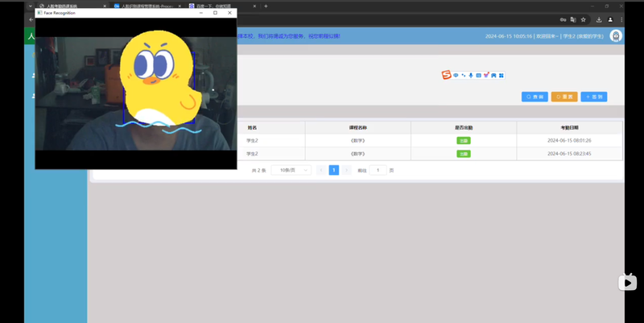Click the password key icon
The height and width of the screenshot is (323, 644).
tap(563, 19)
